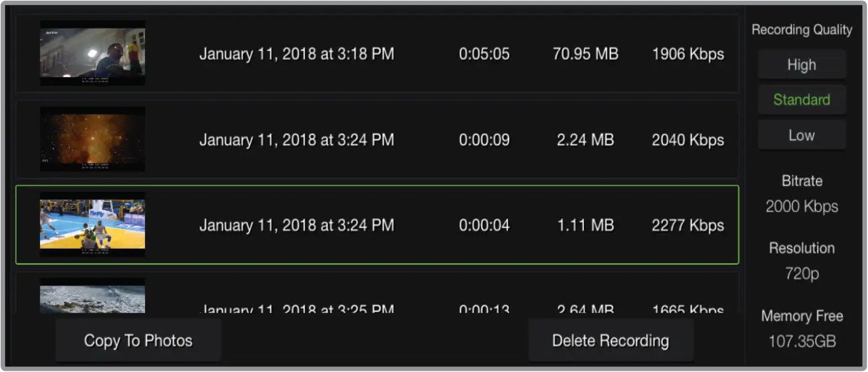Select the fireworks recording thumbnail
The image size is (868, 372).
pos(93,139)
